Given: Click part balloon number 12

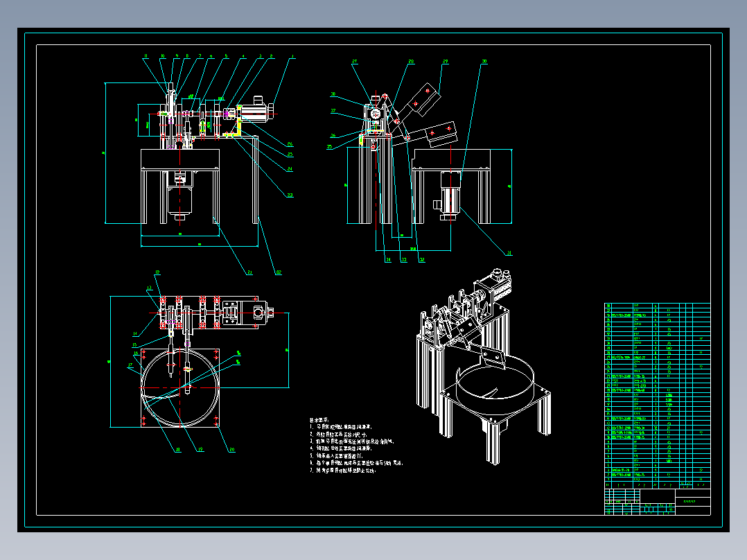Looking at the screenshot, I should 157,272.
